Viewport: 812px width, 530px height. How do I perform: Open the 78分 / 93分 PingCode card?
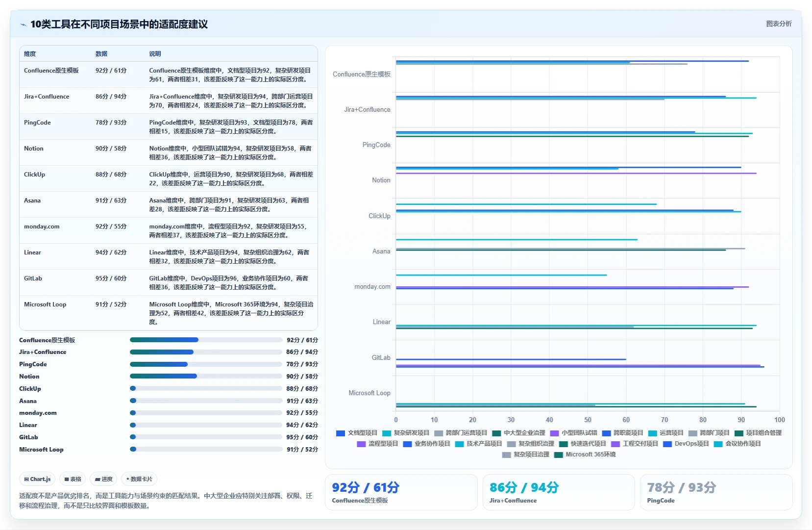(x=716, y=492)
